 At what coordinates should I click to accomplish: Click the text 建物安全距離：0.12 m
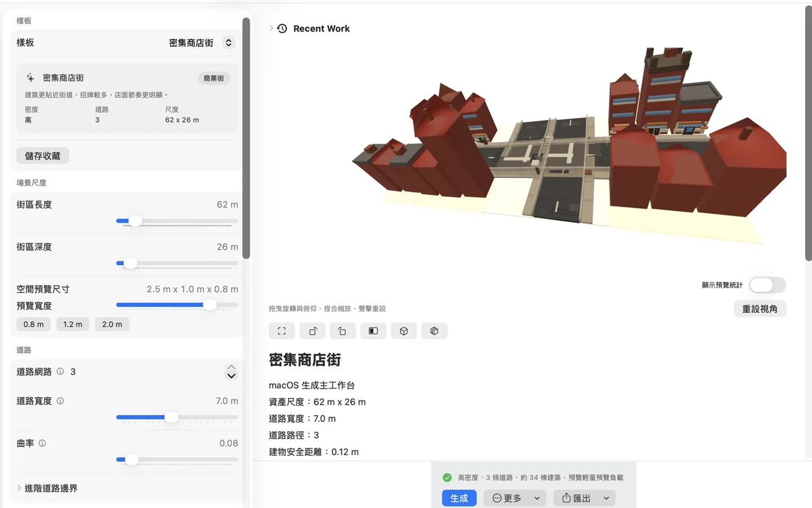[x=314, y=452]
